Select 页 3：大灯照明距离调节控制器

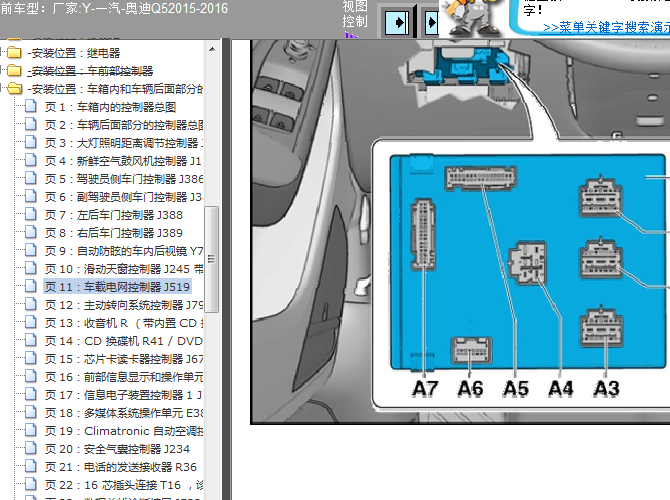(x=123, y=143)
